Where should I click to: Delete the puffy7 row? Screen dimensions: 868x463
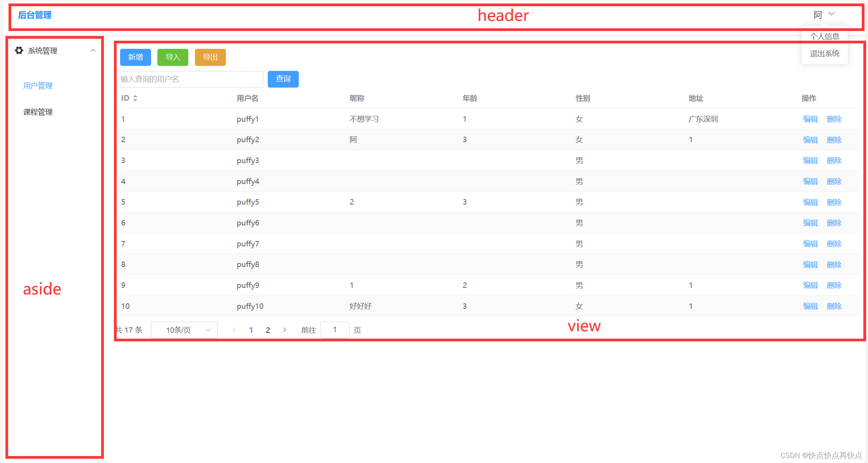coord(834,244)
